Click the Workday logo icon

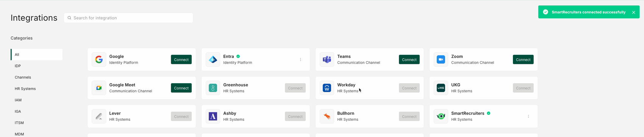pyautogui.click(x=327, y=88)
